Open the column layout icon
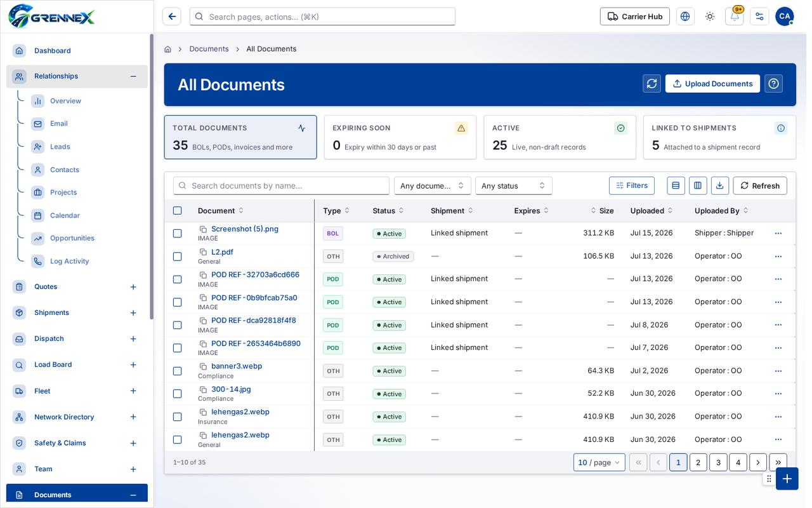 [698, 185]
